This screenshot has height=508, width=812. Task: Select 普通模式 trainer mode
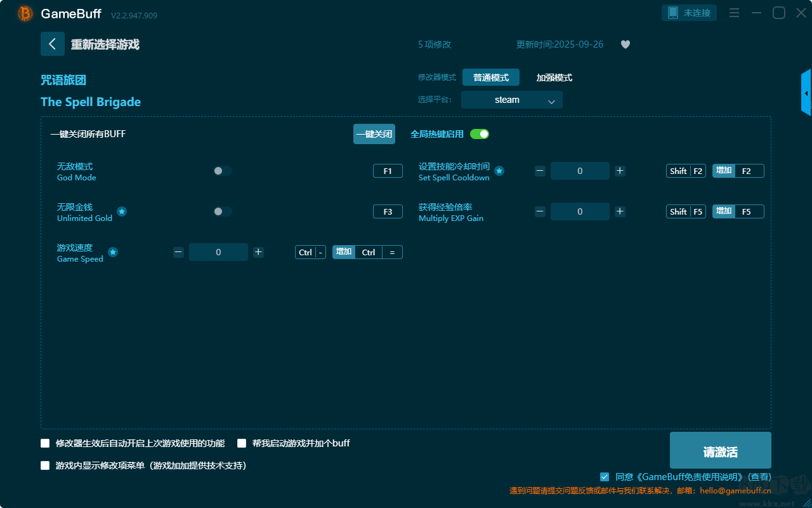(x=491, y=77)
